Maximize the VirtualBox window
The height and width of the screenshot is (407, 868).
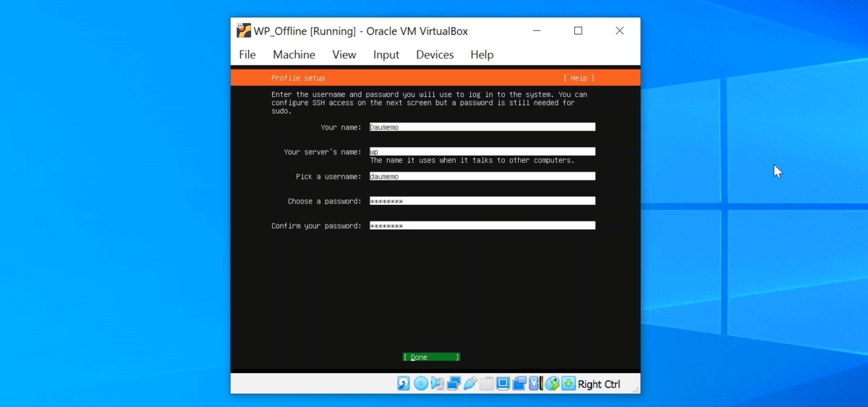click(x=578, y=30)
